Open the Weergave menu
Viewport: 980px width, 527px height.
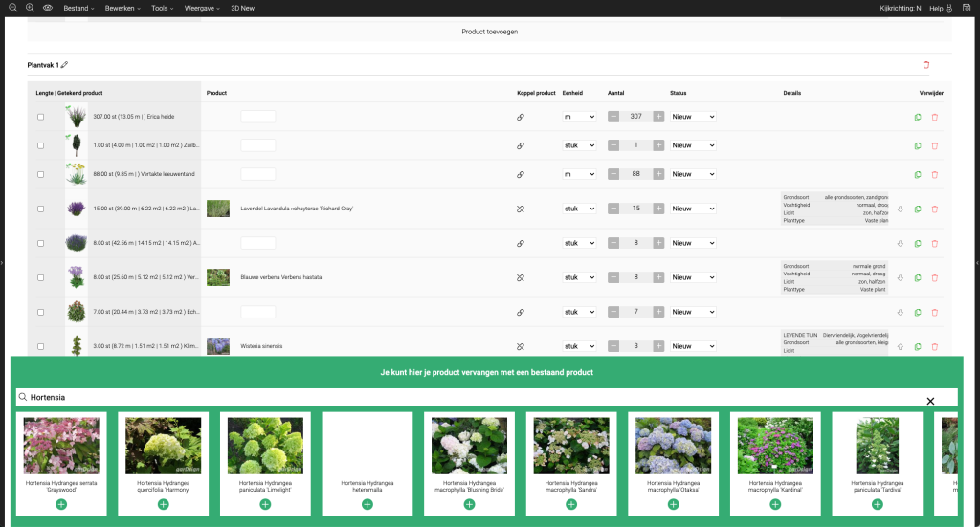coord(202,8)
